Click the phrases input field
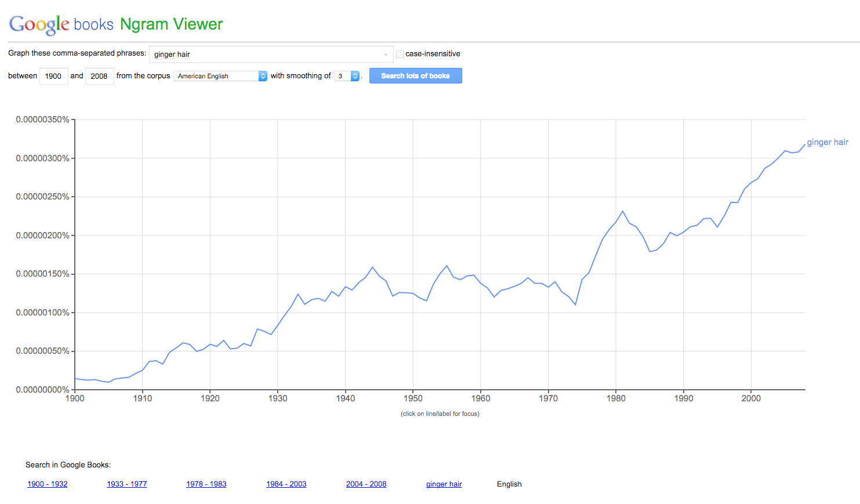 (x=264, y=55)
